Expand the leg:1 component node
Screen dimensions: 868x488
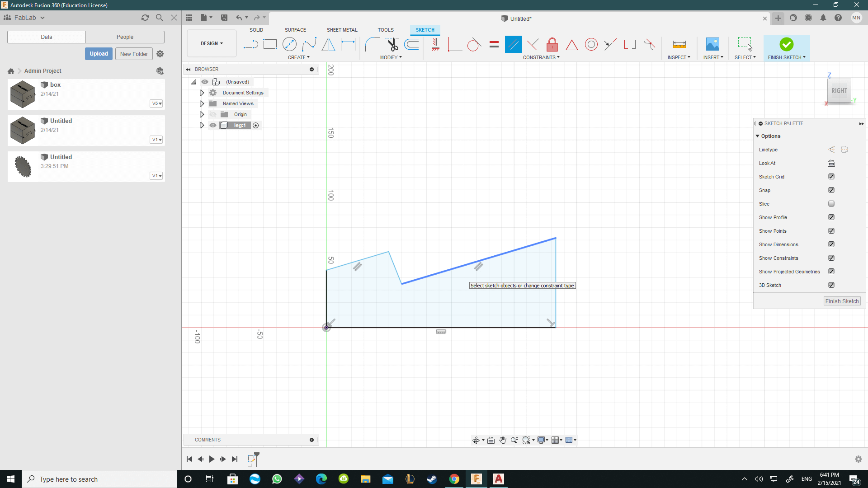202,125
